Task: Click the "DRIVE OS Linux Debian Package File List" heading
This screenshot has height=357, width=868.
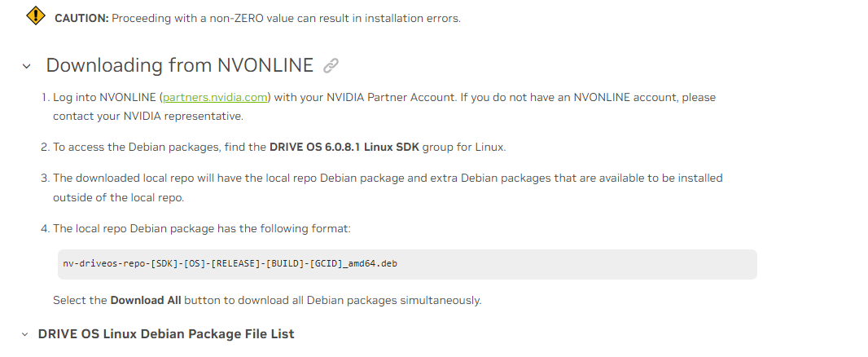Action: tap(166, 334)
